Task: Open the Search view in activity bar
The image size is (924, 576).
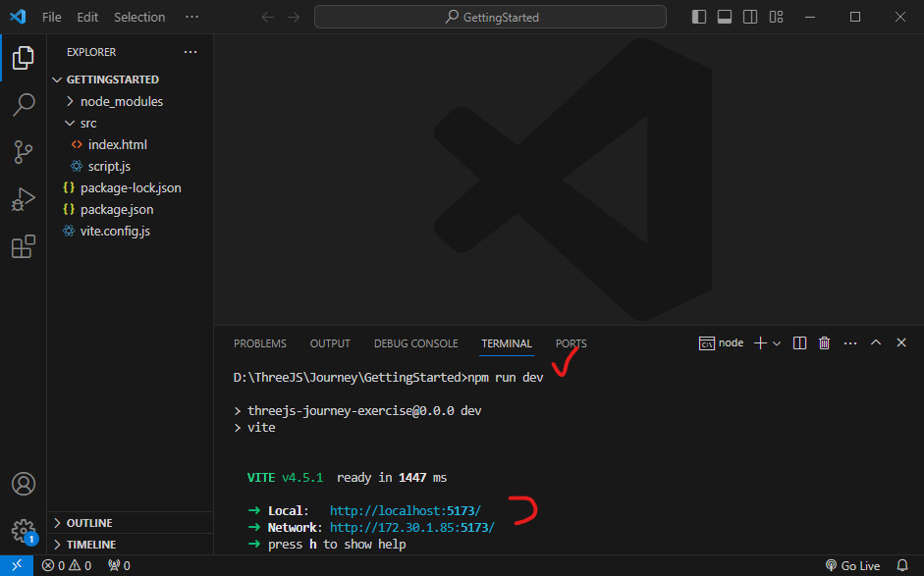Action: 23,104
